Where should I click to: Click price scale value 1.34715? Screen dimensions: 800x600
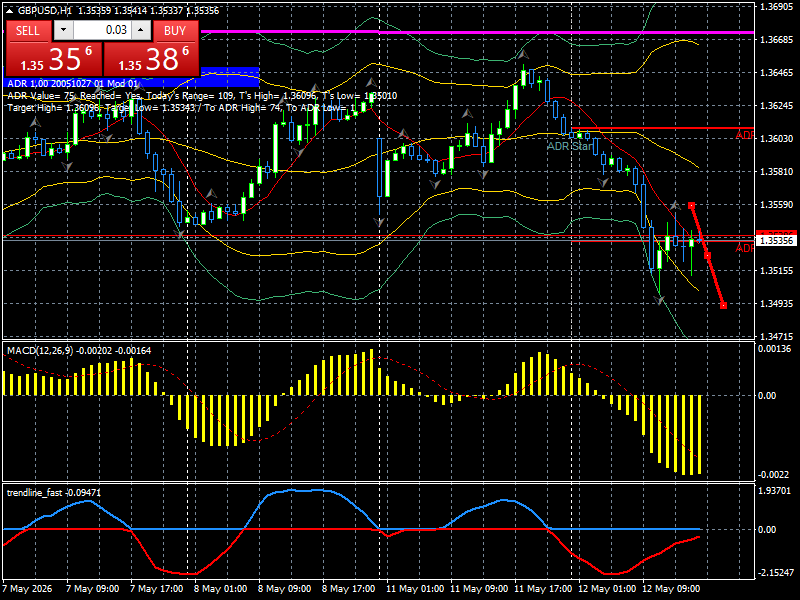click(776, 336)
